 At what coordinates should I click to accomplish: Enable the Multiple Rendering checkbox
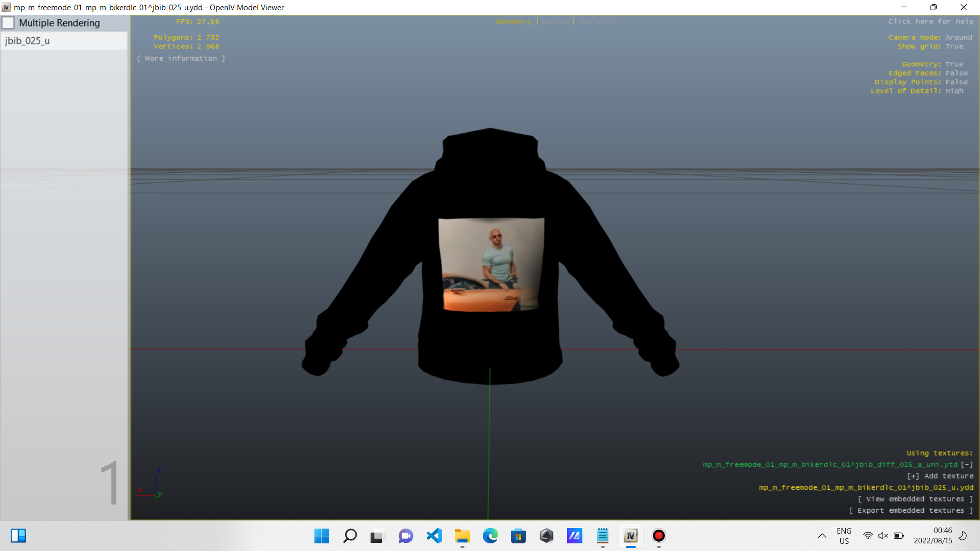click(9, 23)
